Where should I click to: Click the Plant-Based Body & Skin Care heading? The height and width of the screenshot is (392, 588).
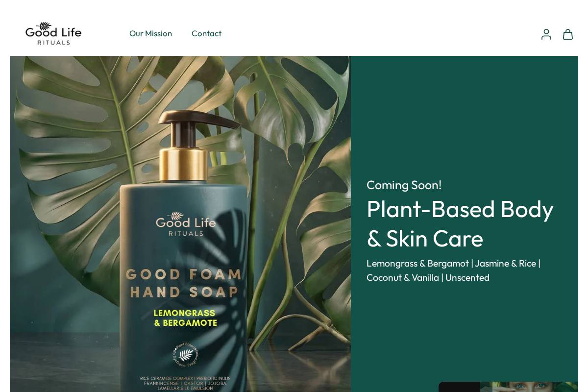click(x=460, y=223)
